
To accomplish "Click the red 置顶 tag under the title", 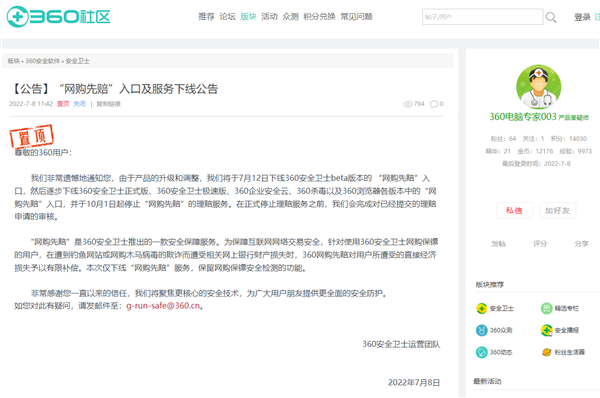I will [x=63, y=104].
